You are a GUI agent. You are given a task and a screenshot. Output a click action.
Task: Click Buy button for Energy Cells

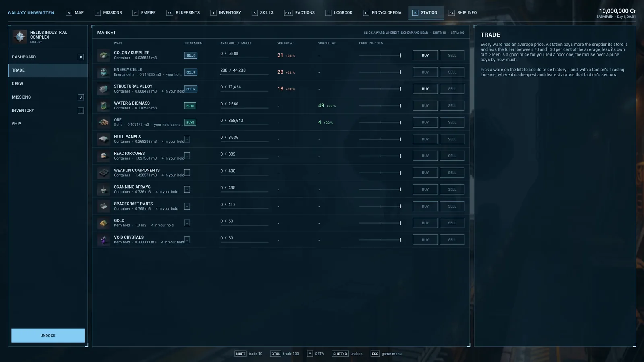(425, 72)
